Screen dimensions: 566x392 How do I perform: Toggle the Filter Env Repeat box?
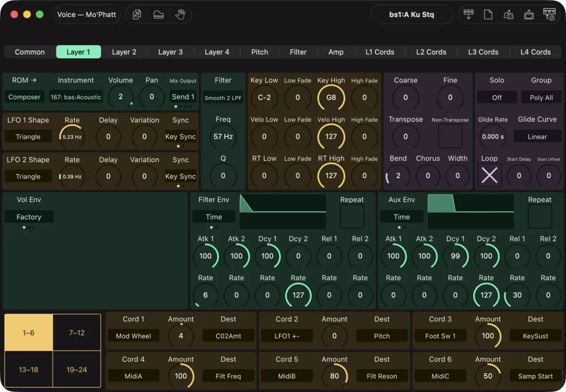(352, 217)
